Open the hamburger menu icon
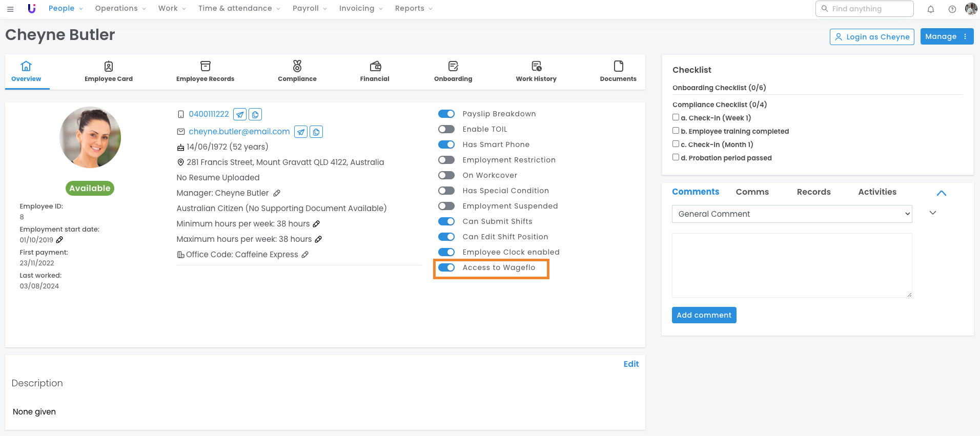The image size is (980, 436). pyautogui.click(x=10, y=9)
